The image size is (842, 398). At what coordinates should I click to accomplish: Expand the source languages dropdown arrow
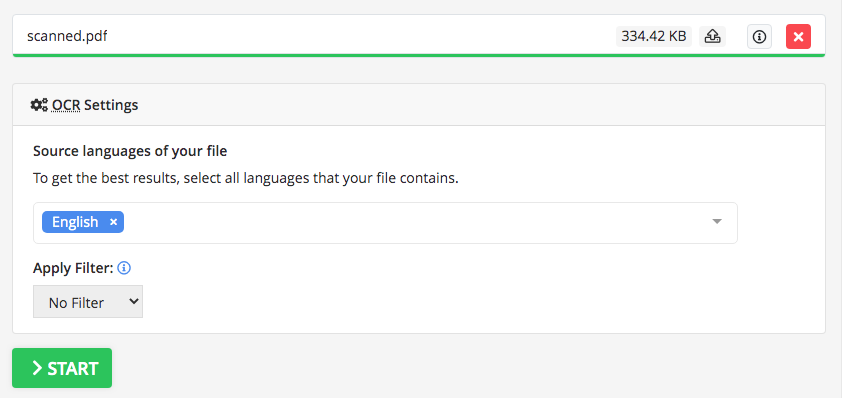716,221
